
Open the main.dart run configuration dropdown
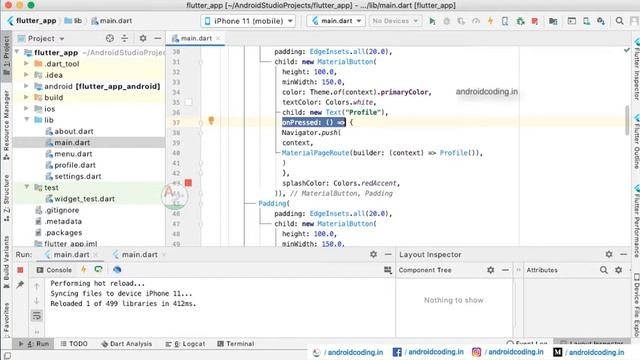click(336, 21)
